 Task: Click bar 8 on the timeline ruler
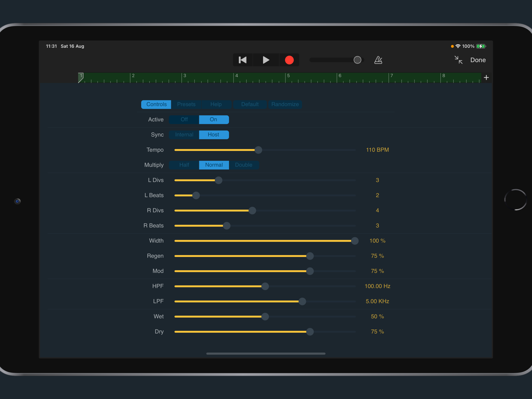(x=444, y=76)
